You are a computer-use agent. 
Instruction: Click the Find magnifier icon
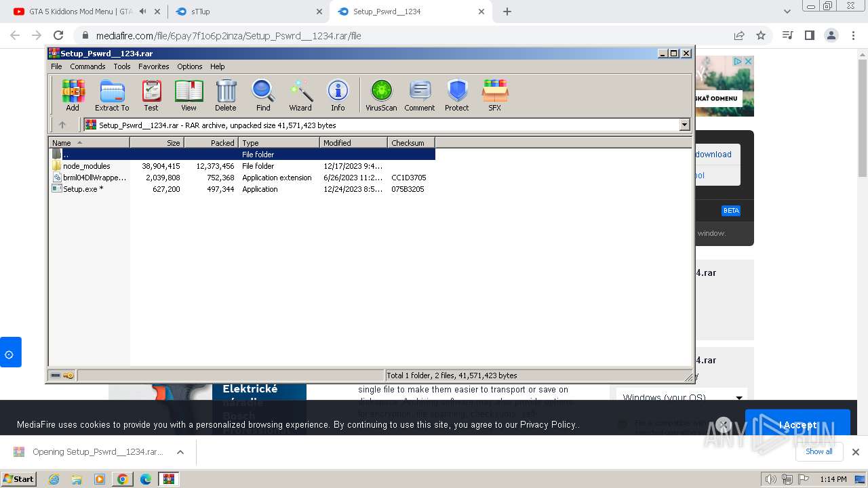(263, 95)
